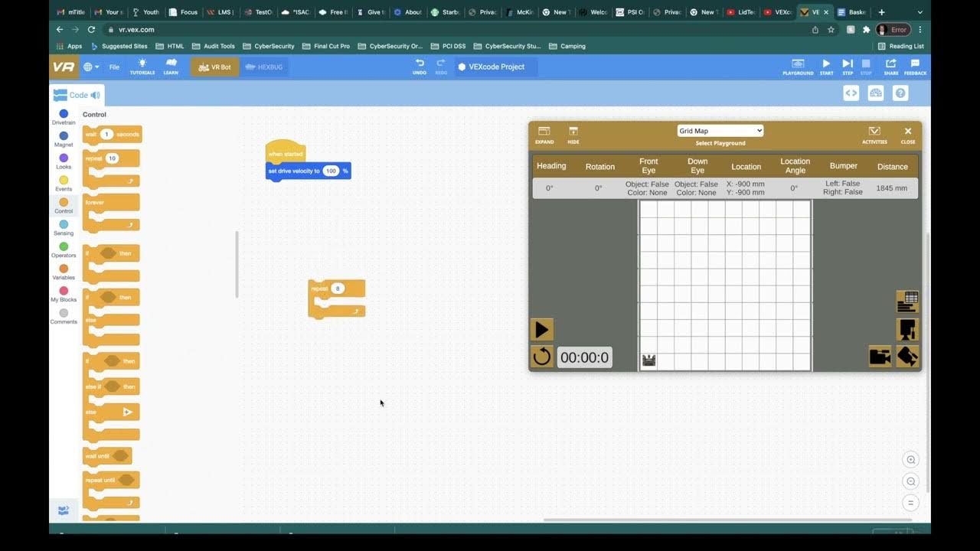
Task: Toggle the speaker sound icon on Code tab
Action: 96,95
